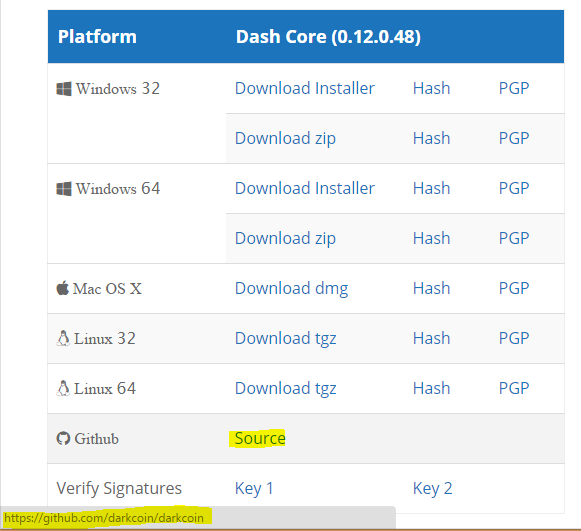Open Hash link in Windows 64 zip row
The width and height of the screenshot is (581, 531).
click(x=431, y=239)
